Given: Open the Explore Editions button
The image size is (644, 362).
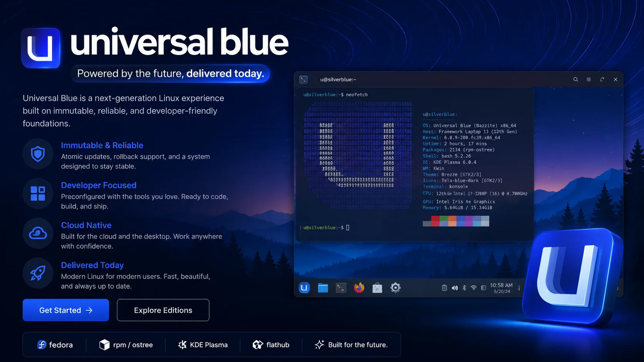Looking at the screenshot, I should tap(163, 310).
